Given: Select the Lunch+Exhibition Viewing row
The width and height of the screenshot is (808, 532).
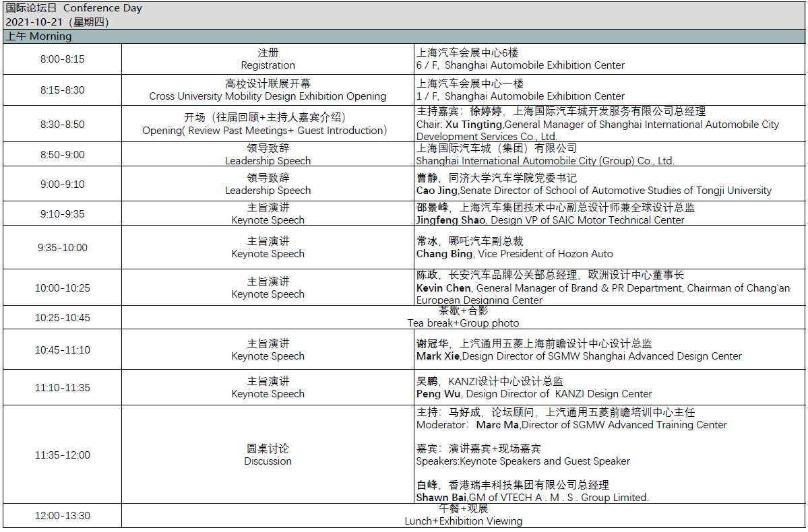Looking at the screenshot, I should pos(463,521).
